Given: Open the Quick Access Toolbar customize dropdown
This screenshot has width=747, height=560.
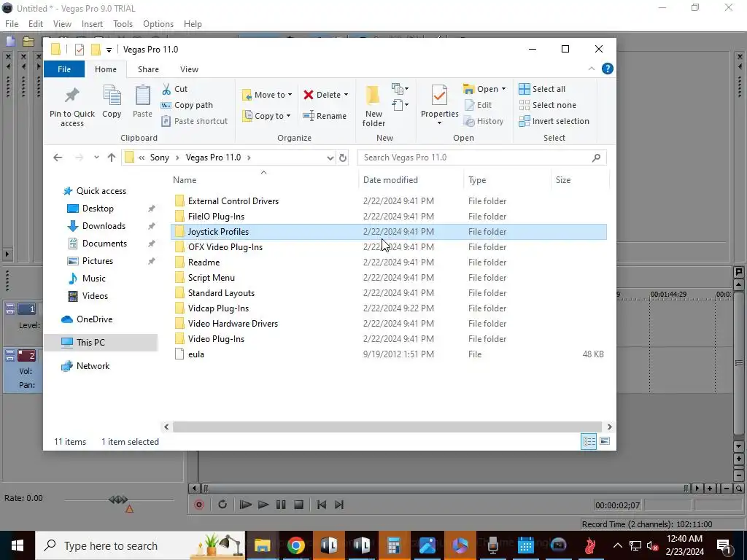Looking at the screenshot, I should [109, 50].
